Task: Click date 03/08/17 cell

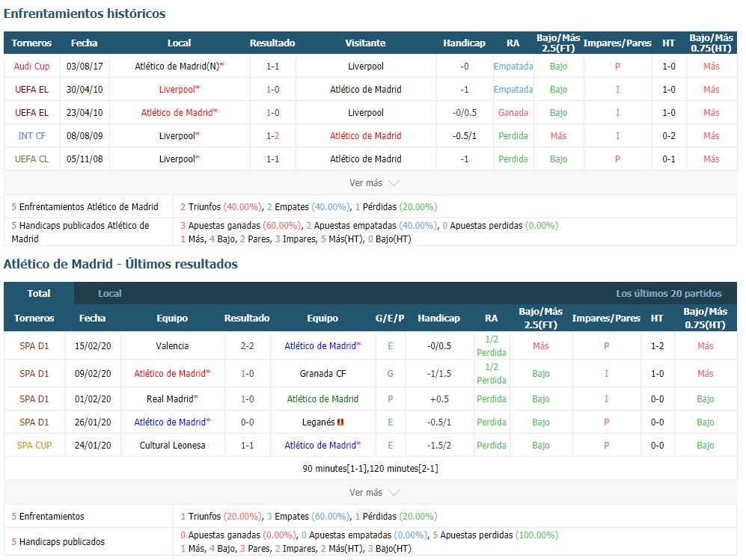Action: pos(85,66)
